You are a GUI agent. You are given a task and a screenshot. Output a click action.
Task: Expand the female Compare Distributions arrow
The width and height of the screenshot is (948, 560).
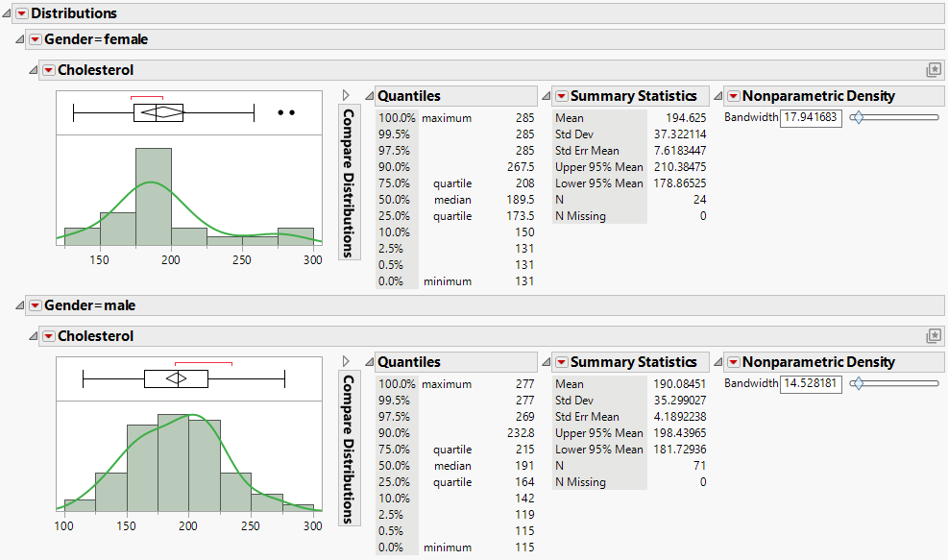(346, 95)
